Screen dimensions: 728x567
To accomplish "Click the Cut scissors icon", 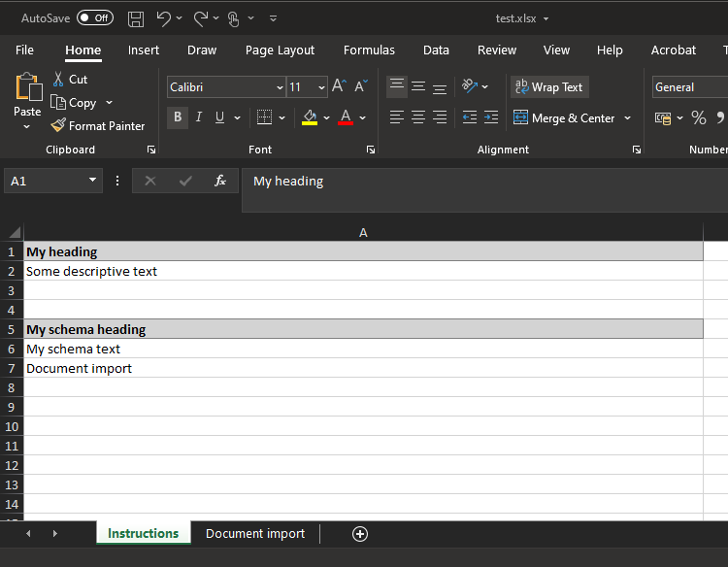I will coord(59,80).
